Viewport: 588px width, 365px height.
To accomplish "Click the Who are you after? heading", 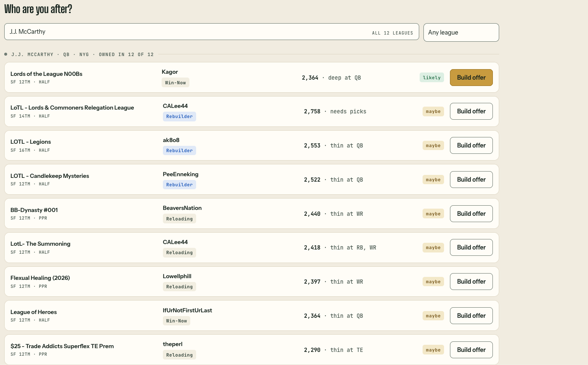I will (38, 9).
